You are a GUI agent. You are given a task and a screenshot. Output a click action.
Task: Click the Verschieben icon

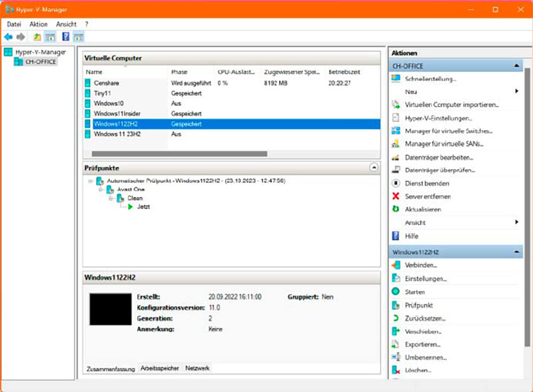396,331
